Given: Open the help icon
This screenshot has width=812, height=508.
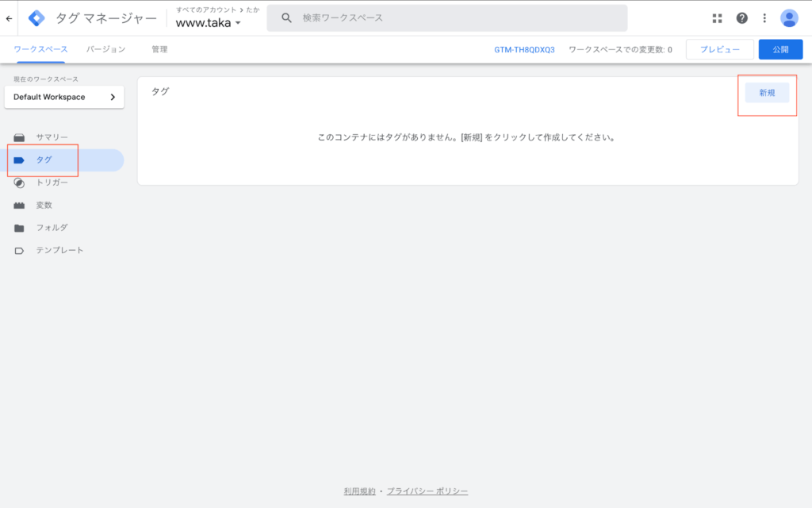Looking at the screenshot, I should pyautogui.click(x=741, y=17).
